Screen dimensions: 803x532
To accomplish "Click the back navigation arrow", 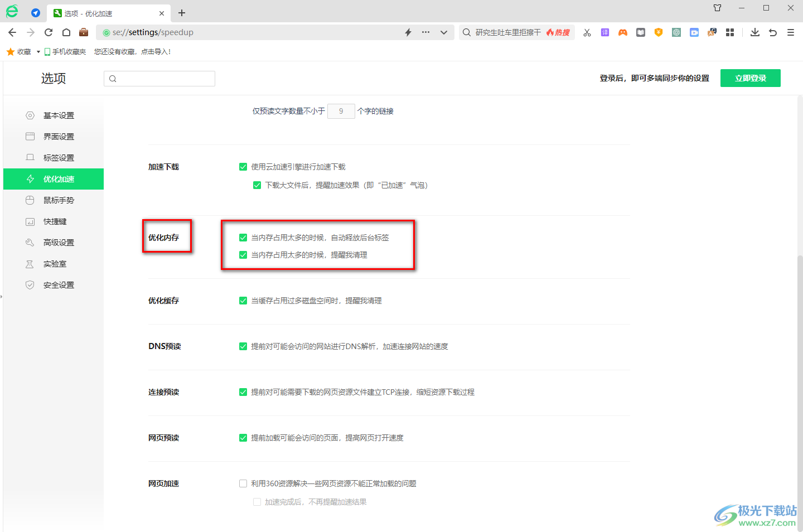I will 12,32.
